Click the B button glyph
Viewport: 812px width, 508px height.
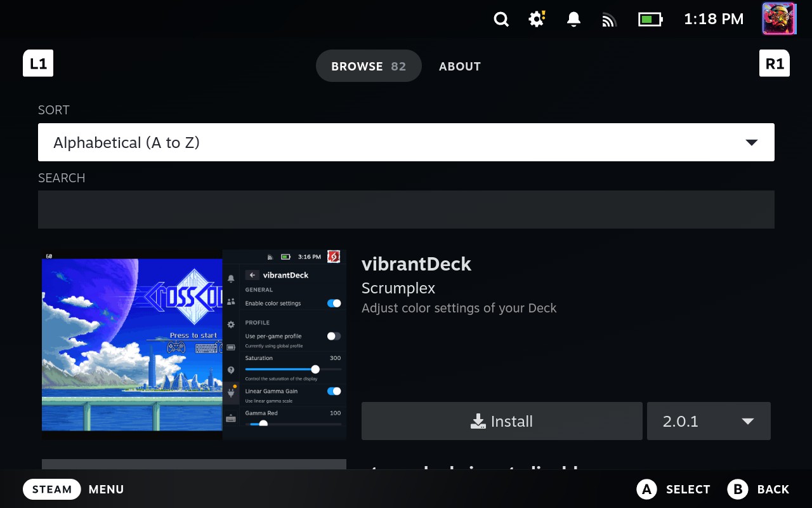click(x=738, y=489)
